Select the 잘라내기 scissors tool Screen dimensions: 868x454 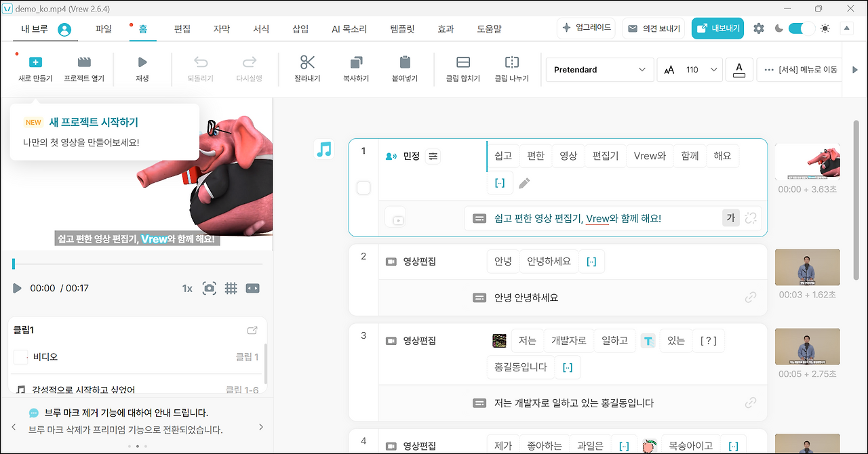[x=308, y=62]
